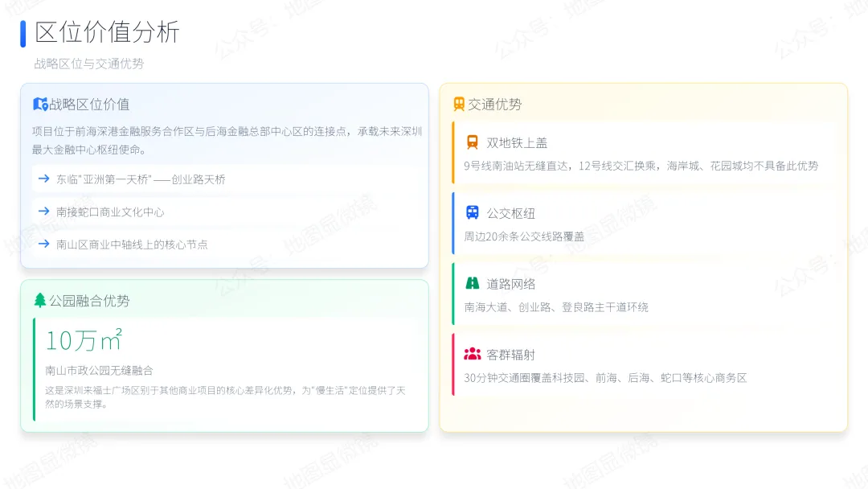Click the blue accent bar beside the title
The width and height of the screenshot is (868, 489).
[23, 34]
